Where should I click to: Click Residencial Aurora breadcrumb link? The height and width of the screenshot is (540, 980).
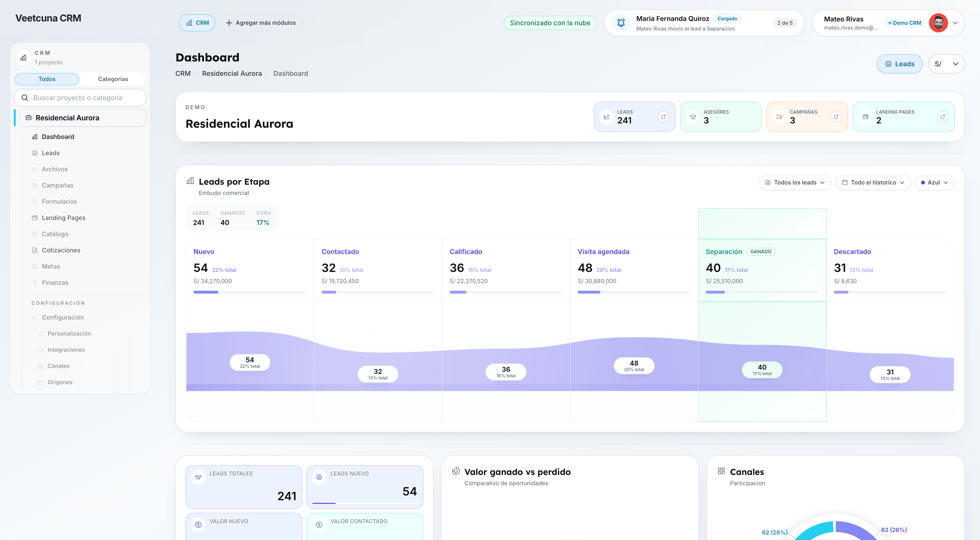[232, 73]
